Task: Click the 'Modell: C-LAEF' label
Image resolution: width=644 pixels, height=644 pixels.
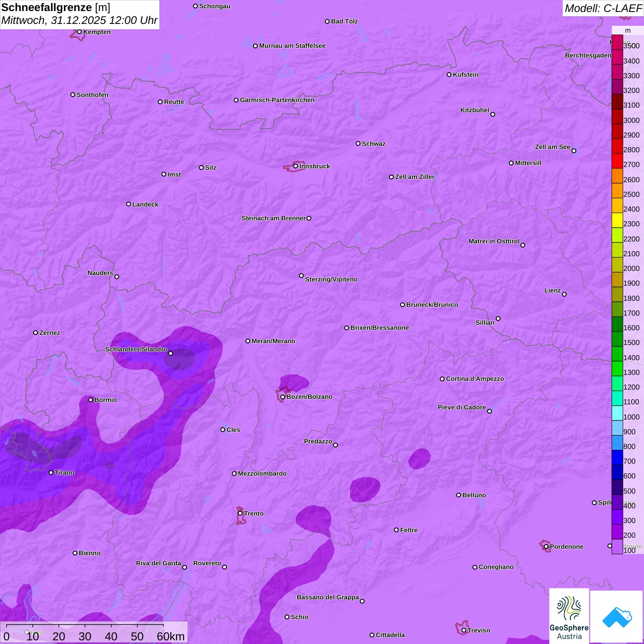Action: pos(603,8)
